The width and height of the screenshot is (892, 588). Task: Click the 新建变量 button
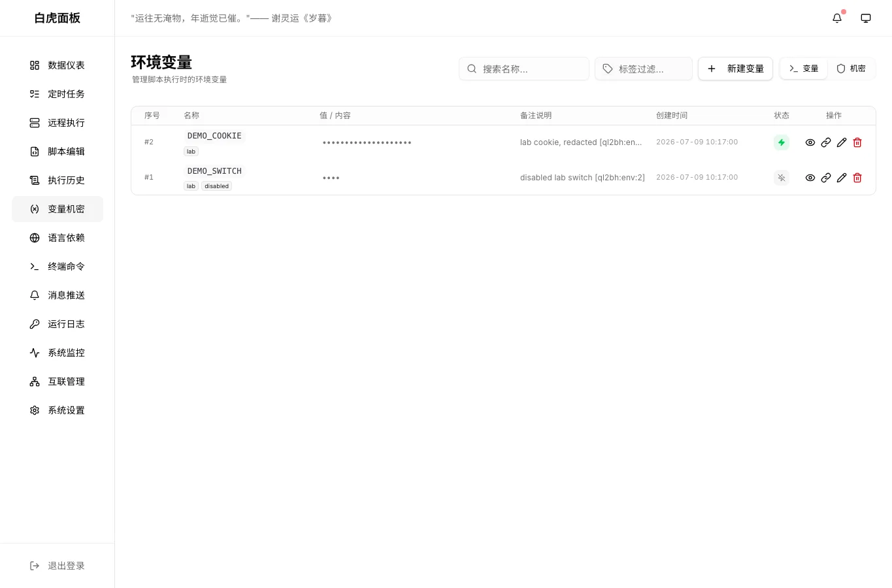tap(735, 69)
